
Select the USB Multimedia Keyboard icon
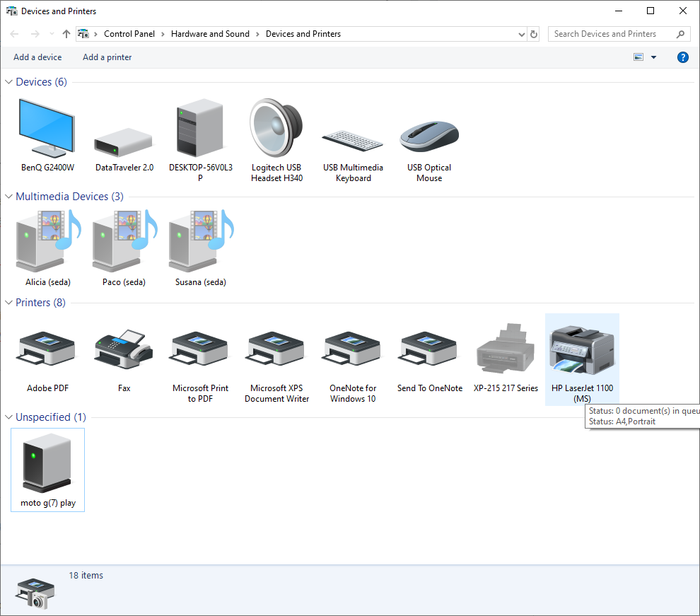point(352,141)
